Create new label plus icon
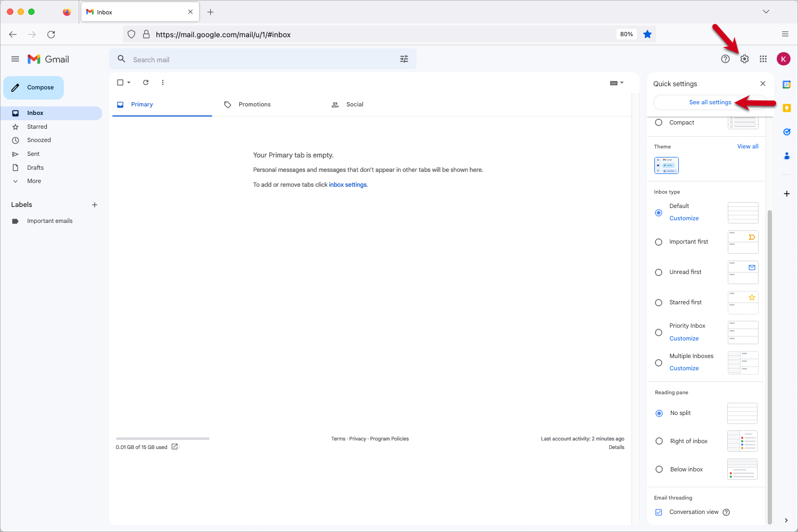Screen dimensions: 798x532 pyautogui.click(x=95, y=205)
